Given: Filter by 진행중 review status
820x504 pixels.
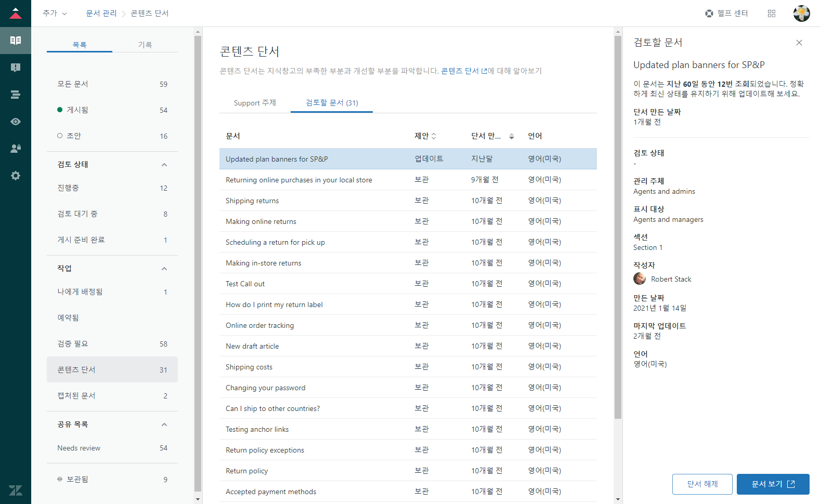Looking at the screenshot, I should pos(112,188).
